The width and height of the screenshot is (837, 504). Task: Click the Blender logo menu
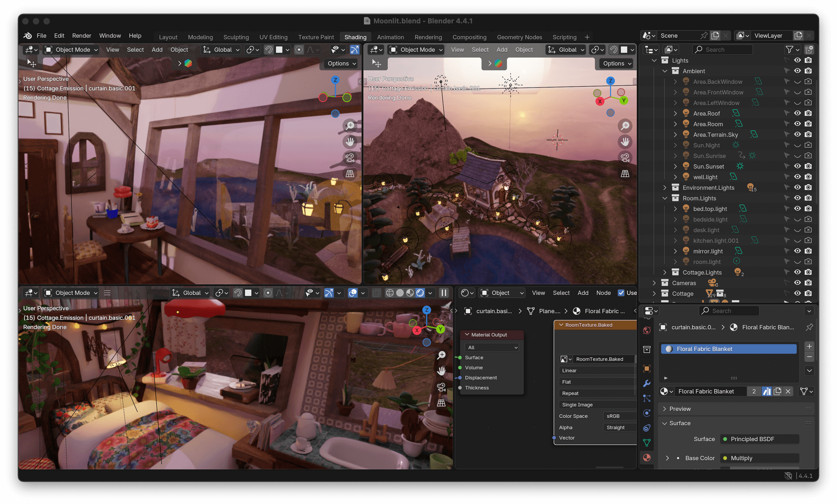point(28,36)
